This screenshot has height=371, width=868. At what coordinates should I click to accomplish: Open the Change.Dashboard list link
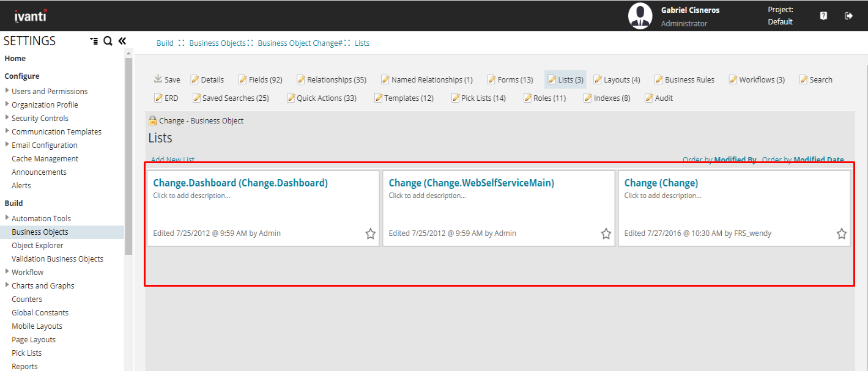click(x=240, y=183)
